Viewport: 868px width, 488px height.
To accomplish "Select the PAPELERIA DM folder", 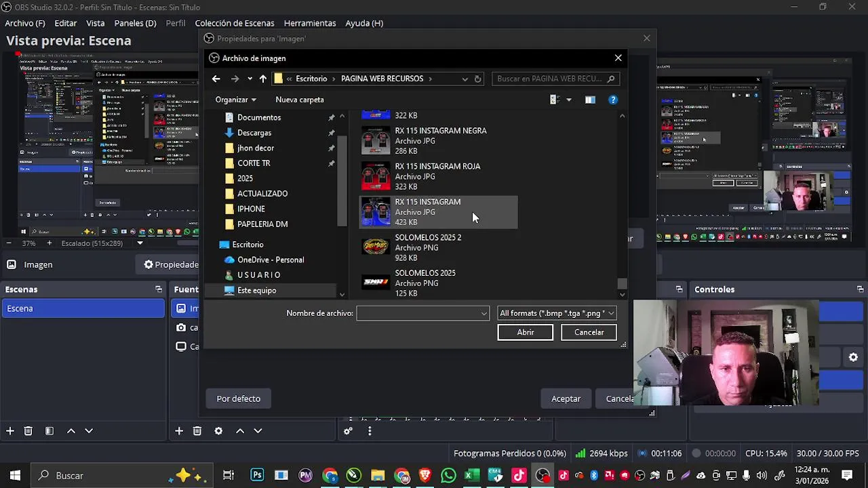I will click(262, 224).
